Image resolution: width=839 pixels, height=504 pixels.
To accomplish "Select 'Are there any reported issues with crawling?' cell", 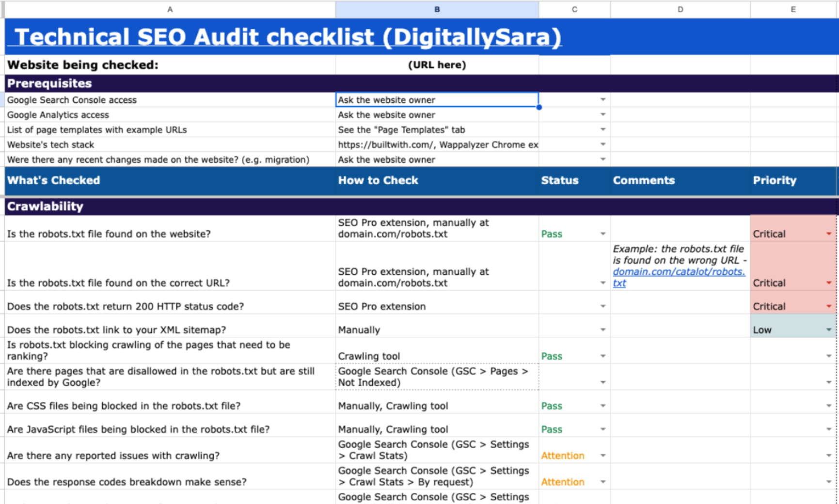I will coord(170,450).
